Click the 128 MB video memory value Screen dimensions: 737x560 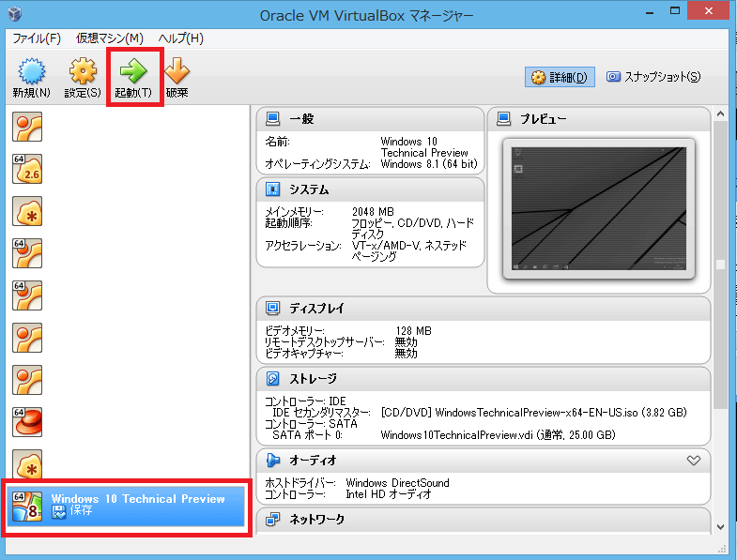(x=414, y=331)
